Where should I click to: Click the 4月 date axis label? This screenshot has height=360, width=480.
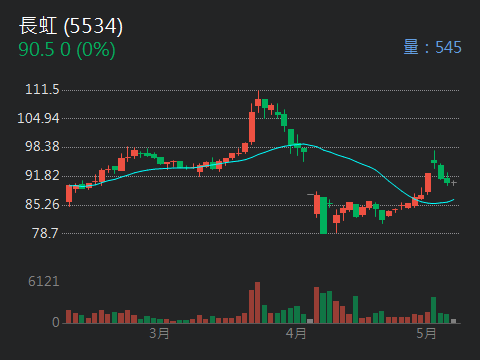(296, 333)
